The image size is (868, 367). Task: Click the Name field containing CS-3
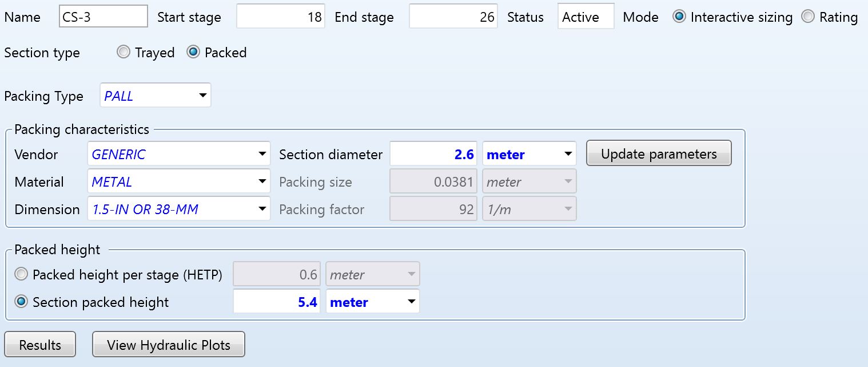pos(103,17)
